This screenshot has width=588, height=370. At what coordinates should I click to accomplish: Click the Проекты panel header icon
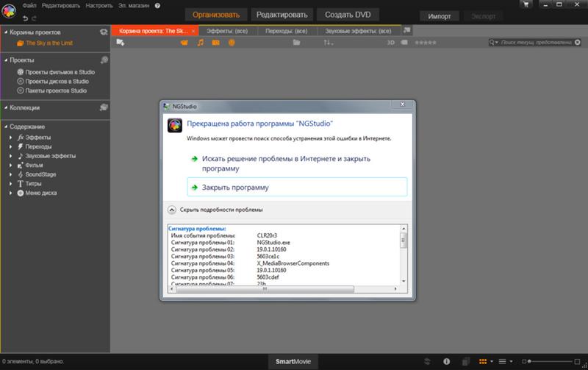tap(104, 60)
